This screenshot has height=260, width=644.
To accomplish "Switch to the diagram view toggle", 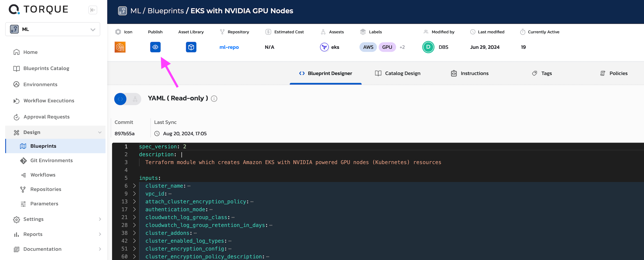I will pyautogui.click(x=135, y=99).
